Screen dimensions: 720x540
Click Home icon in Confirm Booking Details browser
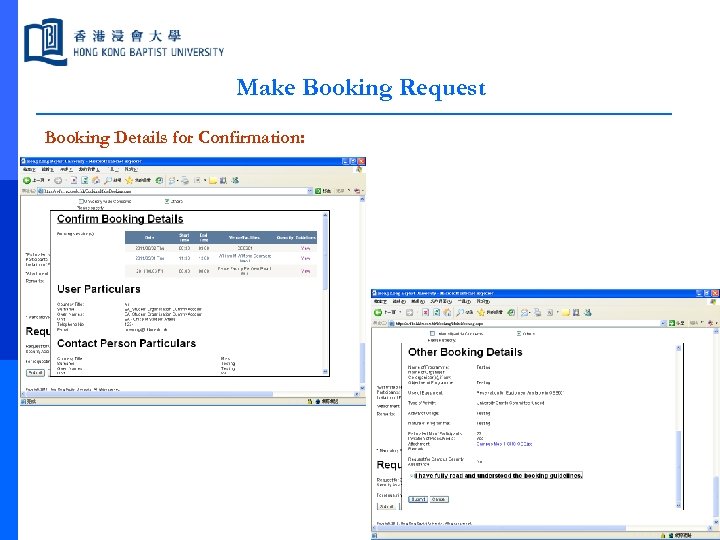96,180
